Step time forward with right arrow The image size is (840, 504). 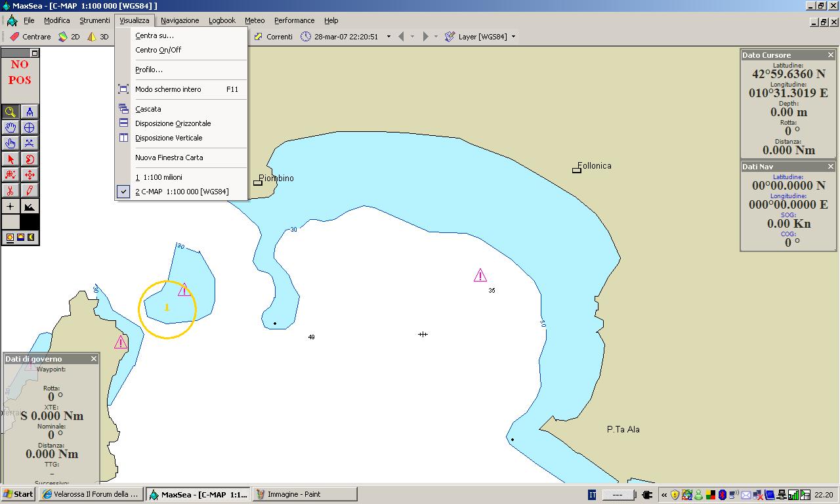coord(425,37)
